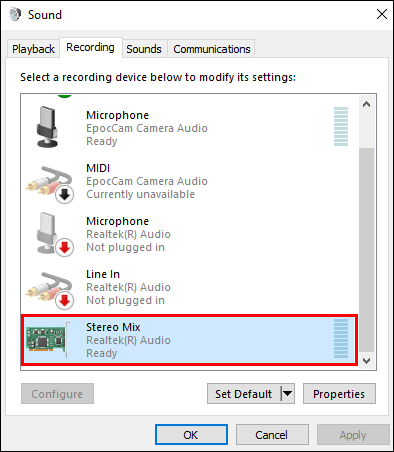The width and height of the screenshot is (394, 452).
Task: Click the scrollbar up arrow
Action: pyautogui.click(x=367, y=104)
